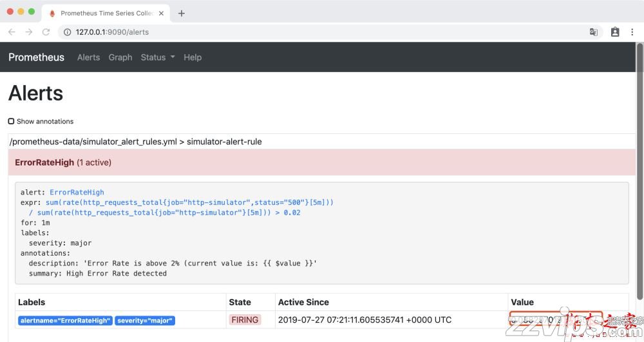The width and height of the screenshot is (644, 342).
Task: Click the Prometheus brand link
Action: (x=36, y=57)
